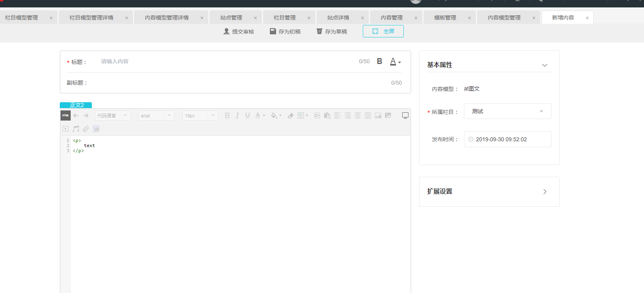The width and height of the screenshot is (644, 293).
Task: Select the eraser clear-format icon
Action: point(290,115)
